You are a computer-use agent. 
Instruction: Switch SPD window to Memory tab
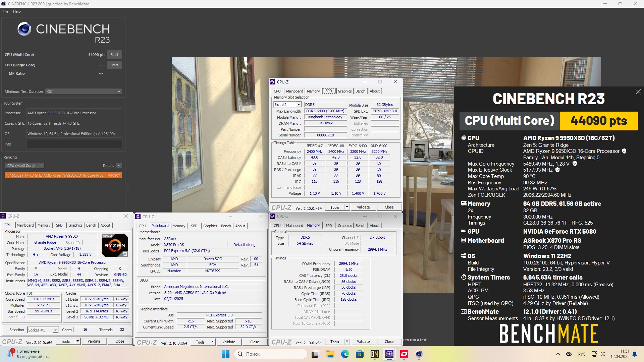click(313, 91)
